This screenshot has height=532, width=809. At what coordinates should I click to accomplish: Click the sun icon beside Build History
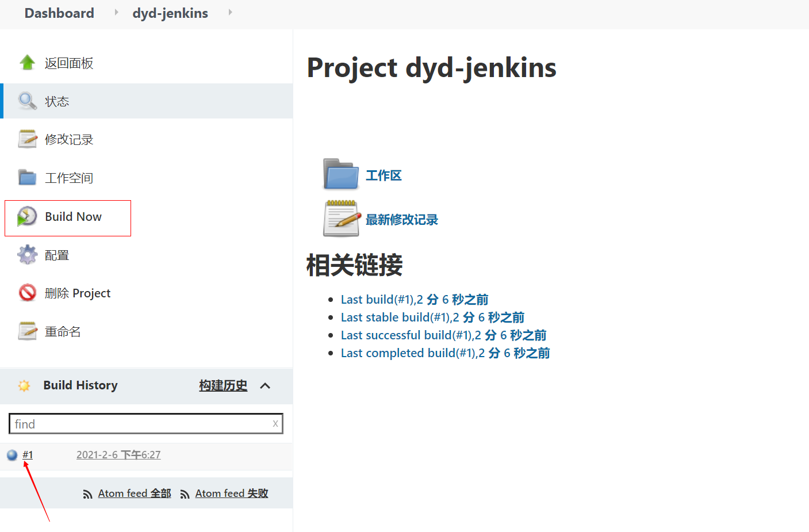click(24, 385)
